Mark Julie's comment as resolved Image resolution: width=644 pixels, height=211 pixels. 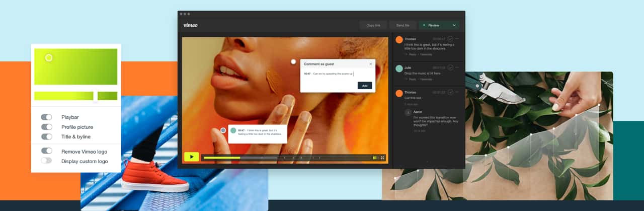pos(450,67)
